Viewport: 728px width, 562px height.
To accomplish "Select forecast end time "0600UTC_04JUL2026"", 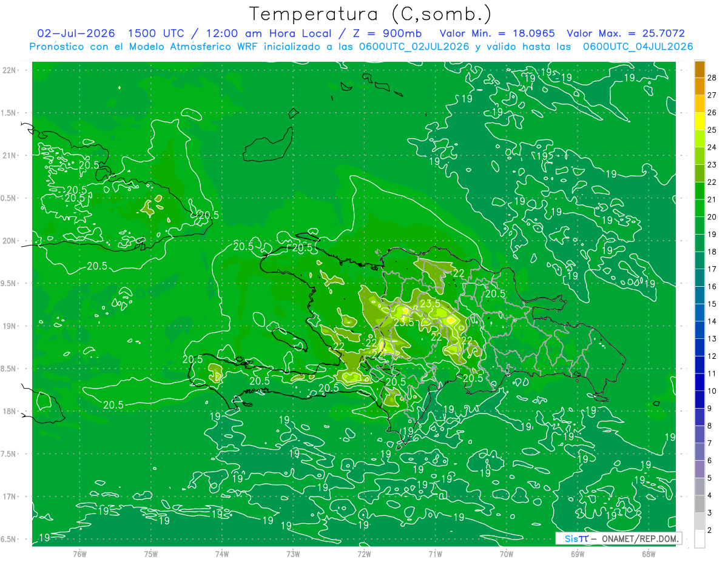I will (x=638, y=47).
